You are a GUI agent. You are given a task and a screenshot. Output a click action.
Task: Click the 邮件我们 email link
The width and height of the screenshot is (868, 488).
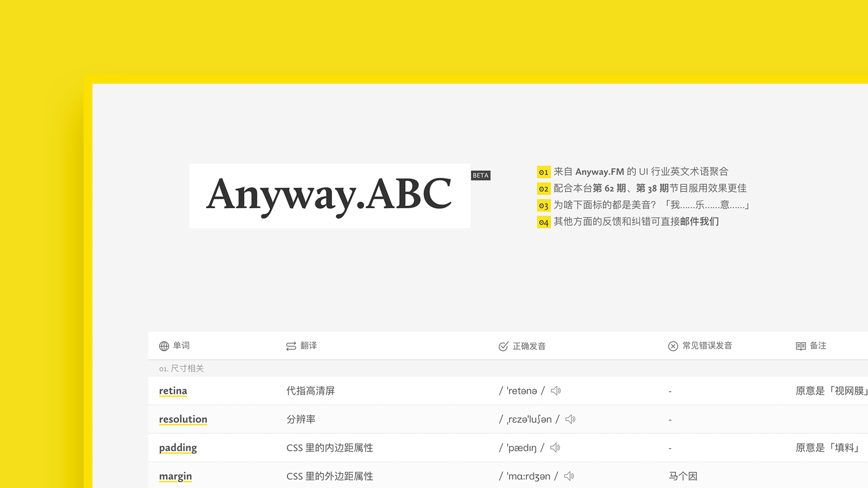[x=699, y=221]
